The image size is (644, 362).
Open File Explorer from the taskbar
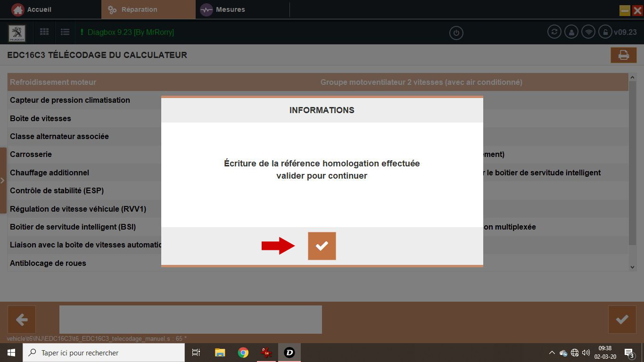[220, 353]
